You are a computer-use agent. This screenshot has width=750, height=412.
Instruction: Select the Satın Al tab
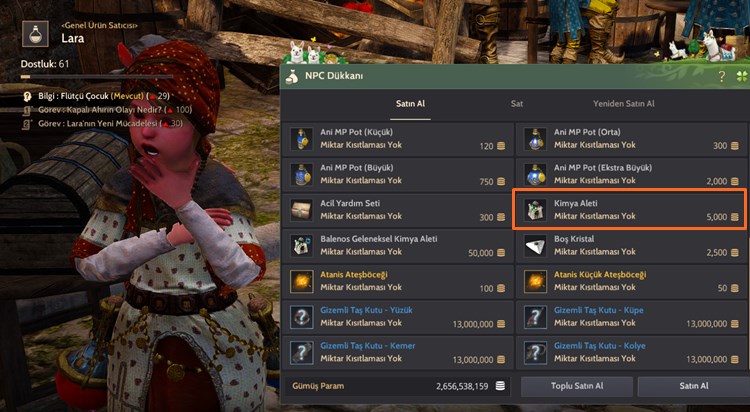pyautogui.click(x=410, y=104)
